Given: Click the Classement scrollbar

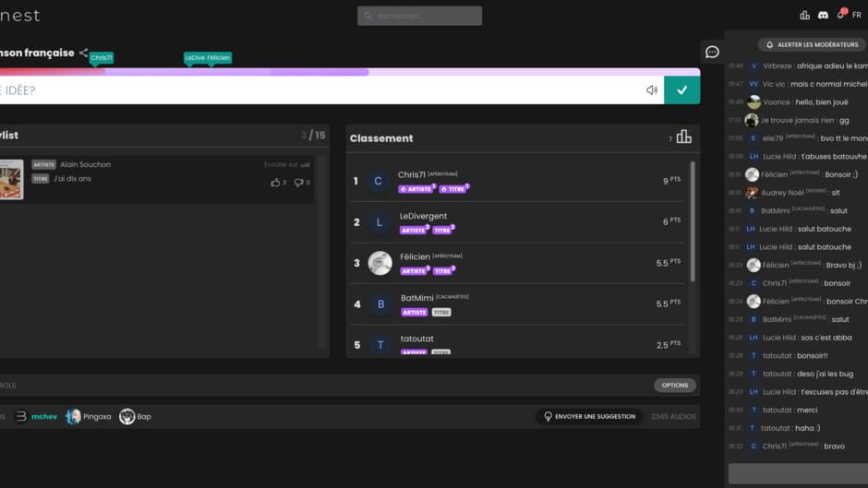Looking at the screenshot, I should coord(692,221).
